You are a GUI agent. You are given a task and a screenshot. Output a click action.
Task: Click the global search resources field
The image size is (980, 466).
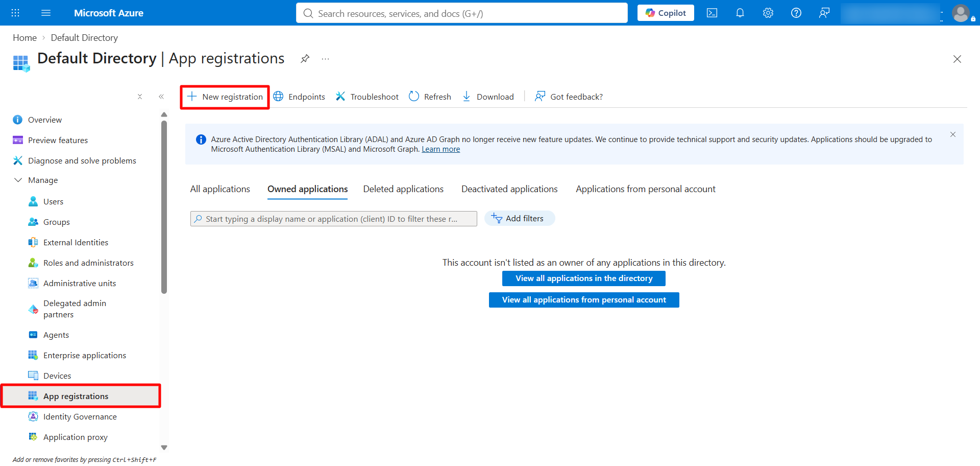(x=462, y=13)
